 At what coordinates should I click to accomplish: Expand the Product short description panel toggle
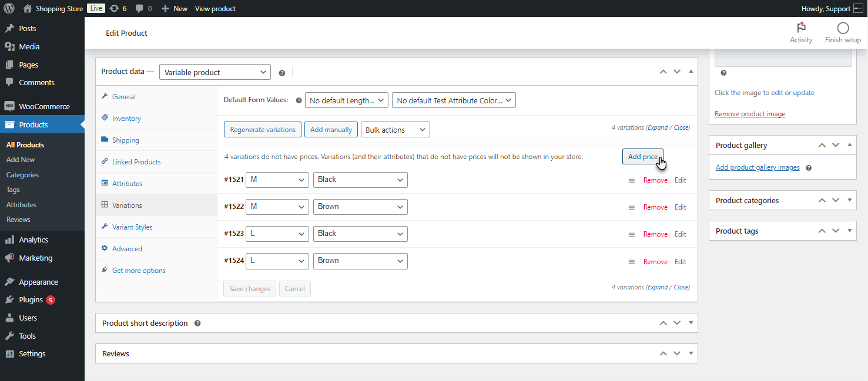(x=691, y=323)
